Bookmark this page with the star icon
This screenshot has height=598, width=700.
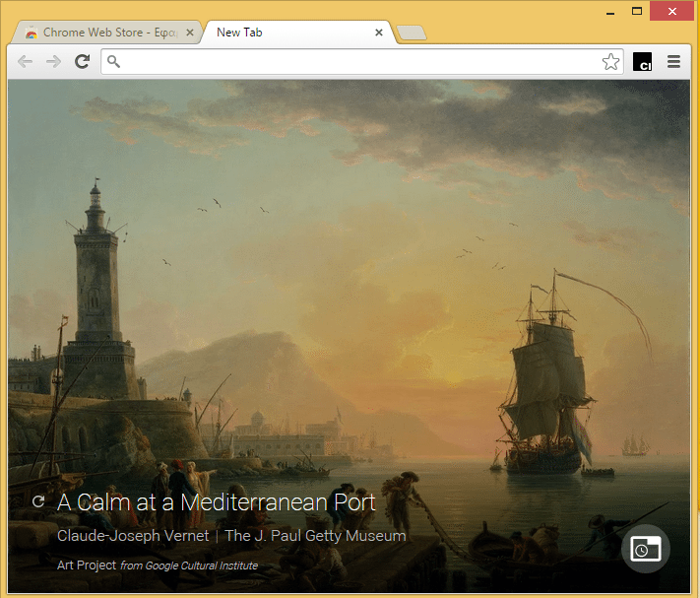coord(610,62)
